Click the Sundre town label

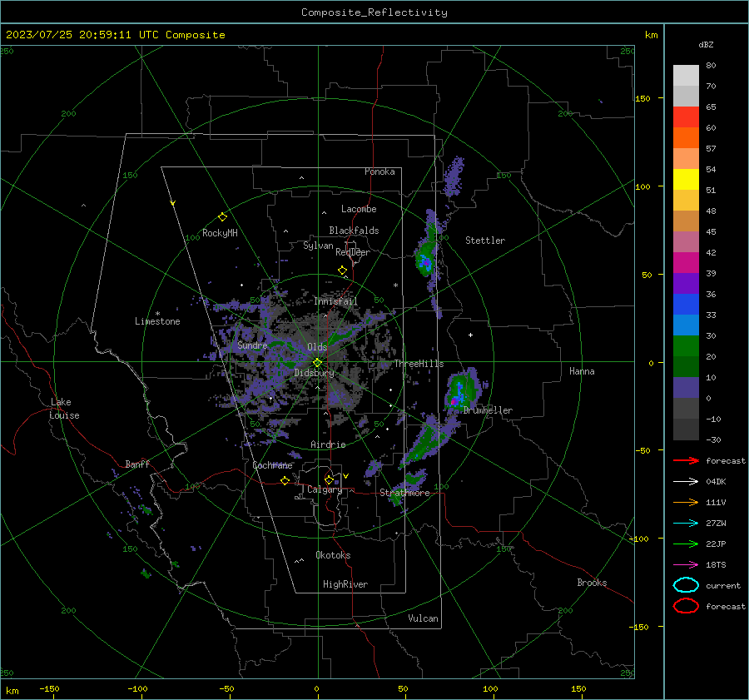tap(252, 345)
